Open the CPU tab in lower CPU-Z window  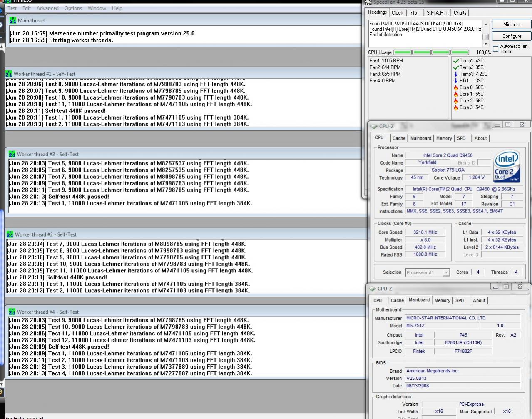pos(378,300)
